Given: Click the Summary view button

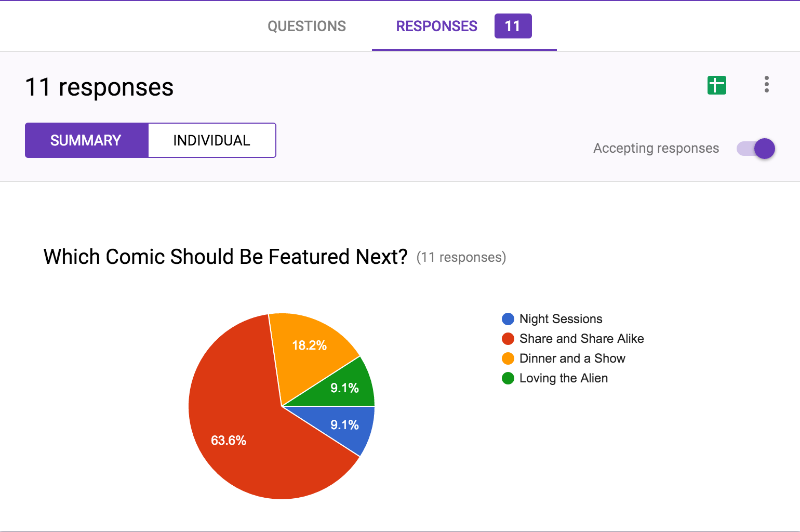Looking at the screenshot, I should click(86, 140).
